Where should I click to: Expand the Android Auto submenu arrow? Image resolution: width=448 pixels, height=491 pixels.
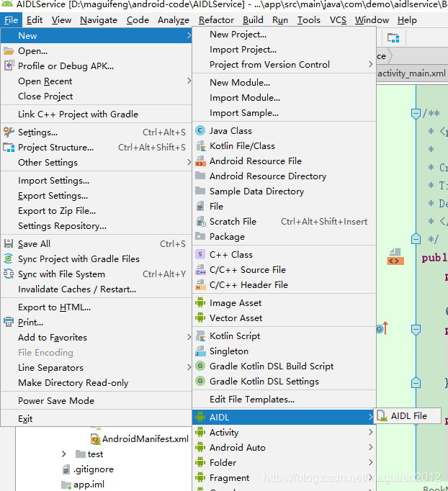click(x=371, y=447)
